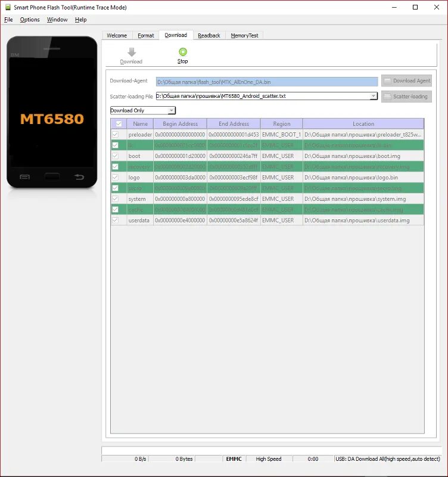Select the 'userdata' name cell
Viewport: 448px width, 477px height.
coord(140,220)
